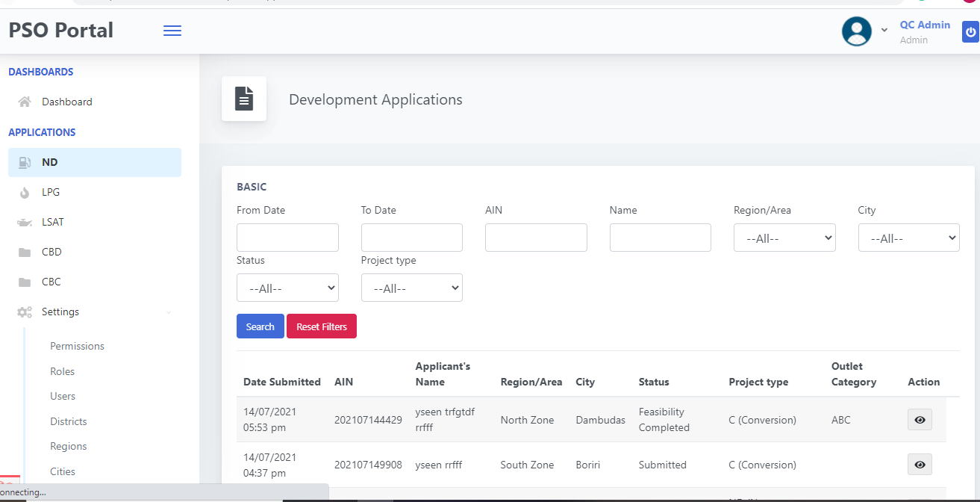Open the Roles settings link
This screenshot has width=980, height=502.
click(62, 371)
